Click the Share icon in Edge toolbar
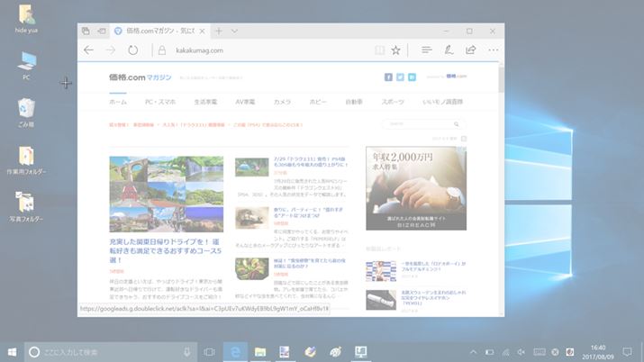Screen dimensions: 644x362 point(470,50)
